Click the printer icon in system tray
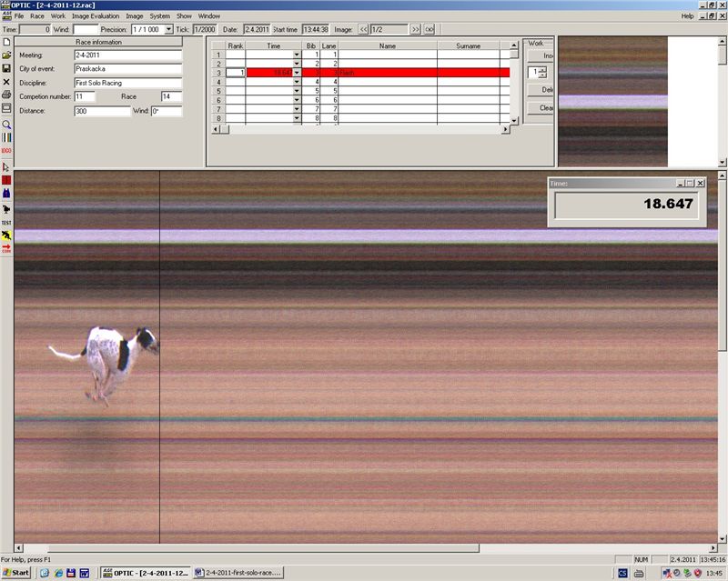Viewport: 728px width, 581px height. (640, 574)
